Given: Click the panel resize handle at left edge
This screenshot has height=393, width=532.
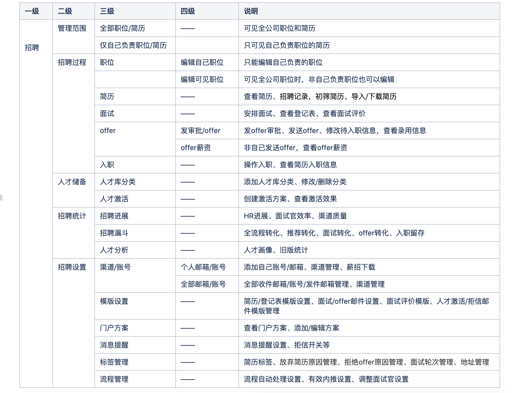Looking at the screenshot, I should pos(1,198).
